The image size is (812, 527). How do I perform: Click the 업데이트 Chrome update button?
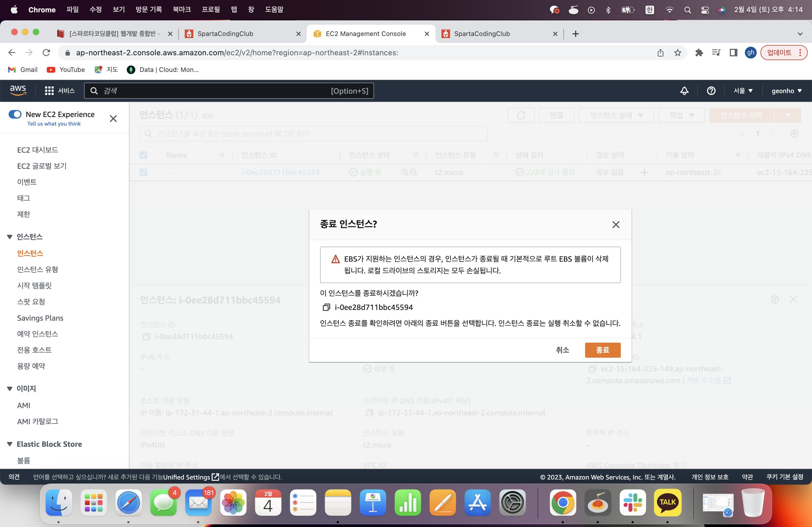[x=783, y=53]
